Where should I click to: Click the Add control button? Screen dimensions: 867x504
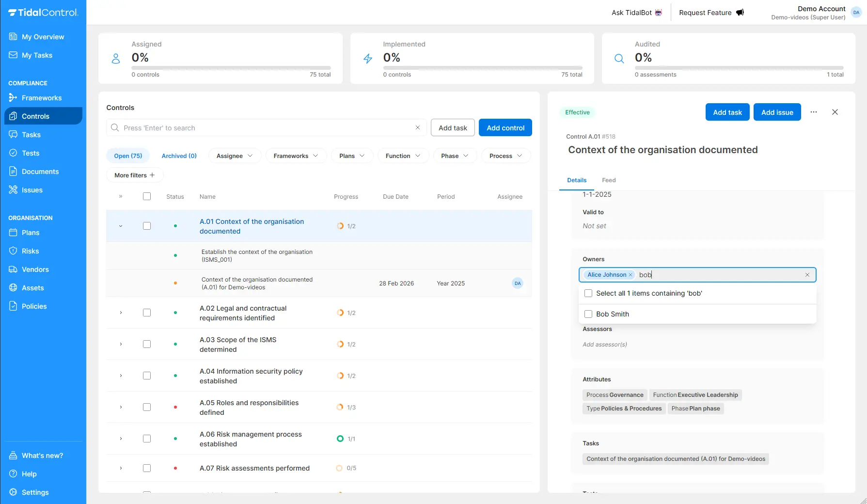coord(505,128)
